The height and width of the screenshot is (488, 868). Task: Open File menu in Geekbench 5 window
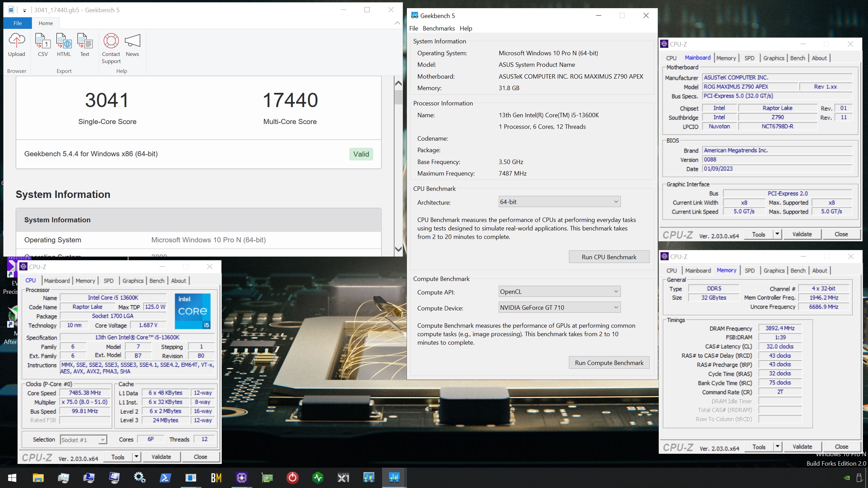(413, 28)
